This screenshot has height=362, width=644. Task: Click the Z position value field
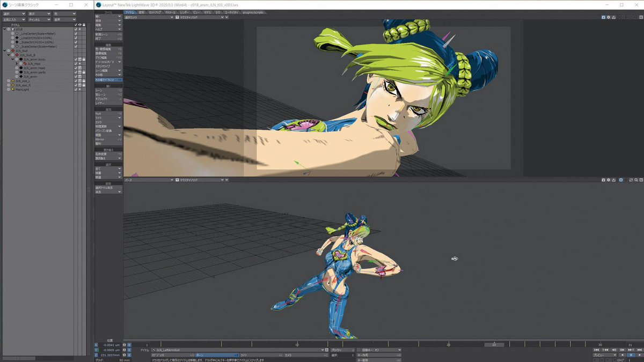click(x=110, y=355)
